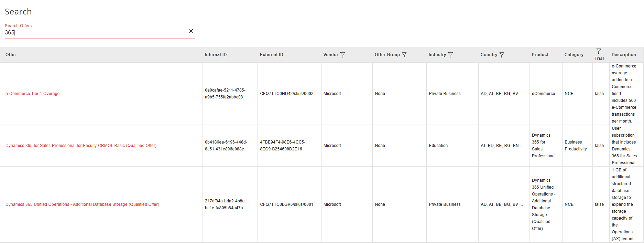
Task: Select external ID CFQ7TTC0HD42/skus/0002
Action: coord(287,94)
